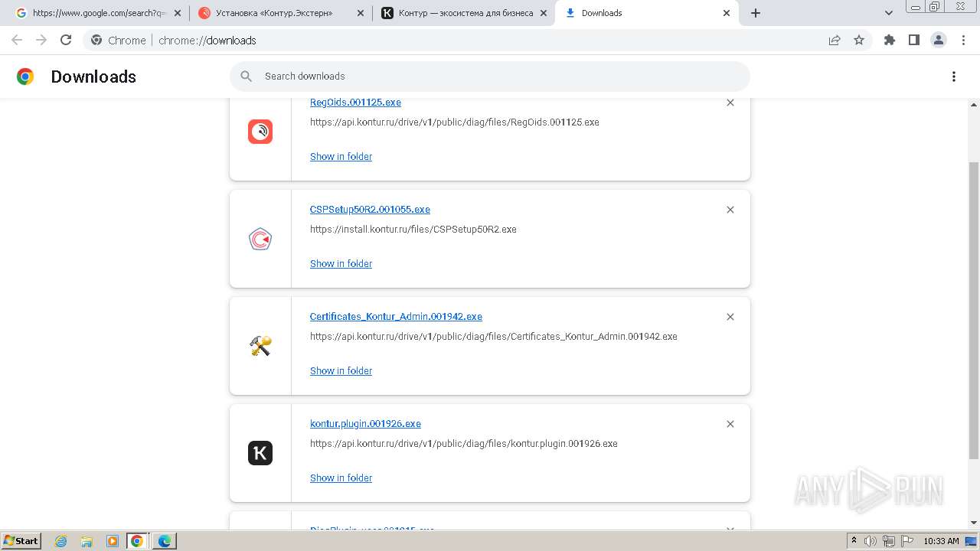
Task: Click the RegOids file icon
Action: [x=260, y=132]
